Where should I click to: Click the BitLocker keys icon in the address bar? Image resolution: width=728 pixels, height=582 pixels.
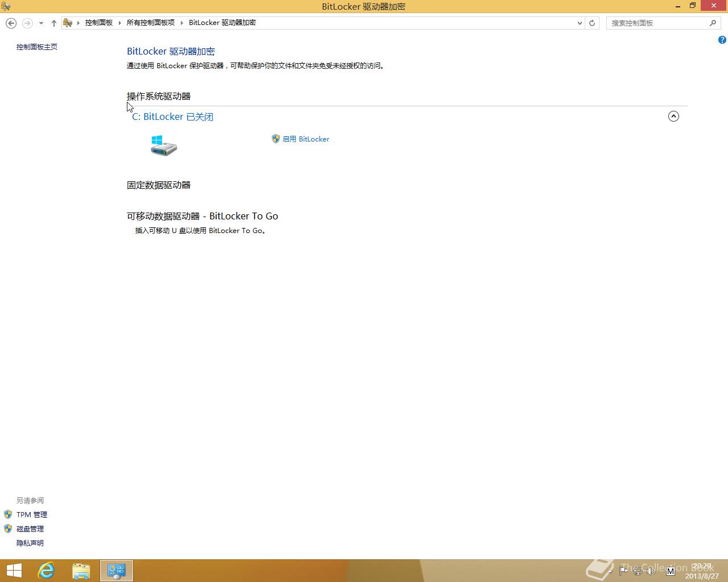pos(68,23)
